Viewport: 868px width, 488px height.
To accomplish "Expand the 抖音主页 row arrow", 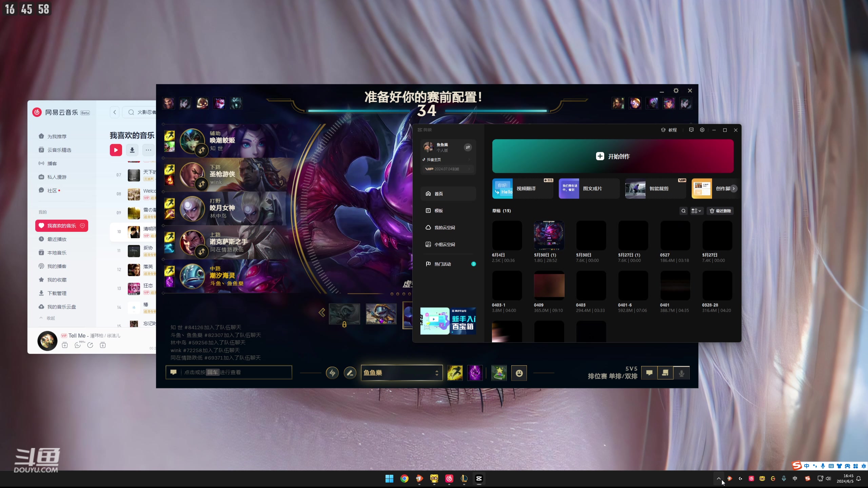I will [x=470, y=160].
